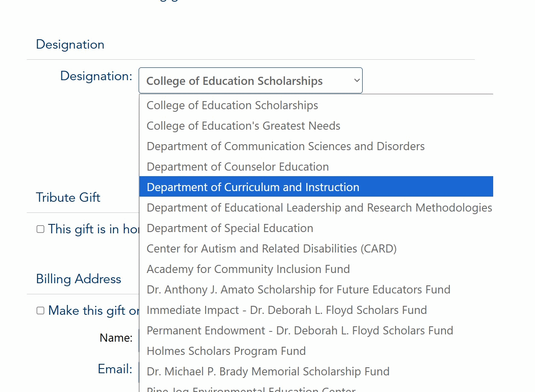The width and height of the screenshot is (535, 392).
Task: Pick Department of Communication Sciences and Disorders
Action: 285,146
